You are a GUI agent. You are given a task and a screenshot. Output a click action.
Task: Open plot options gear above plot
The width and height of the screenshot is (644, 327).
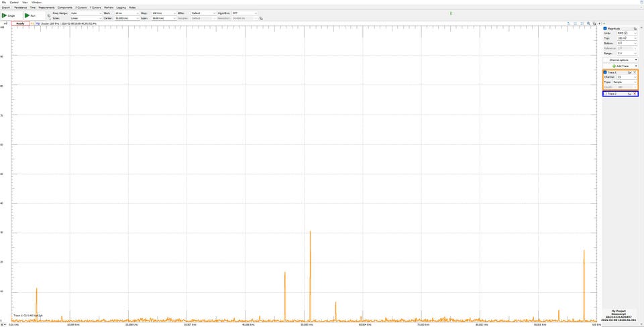[594, 24]
